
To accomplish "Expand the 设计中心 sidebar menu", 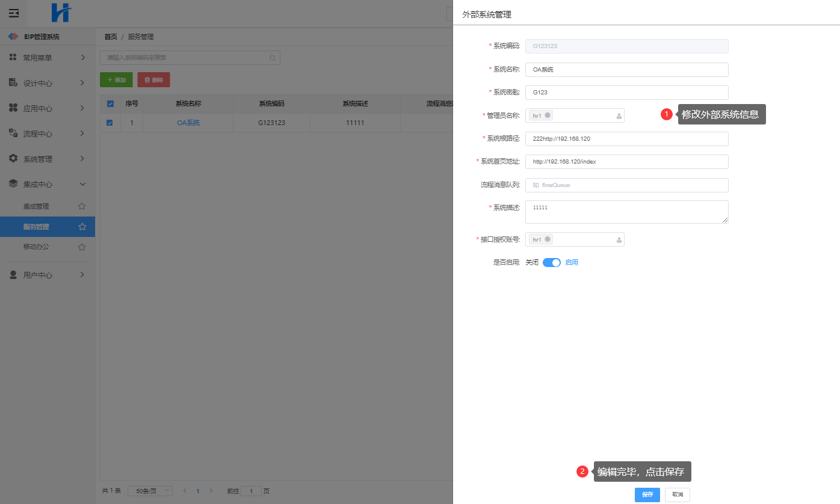I will pos(47,83).
